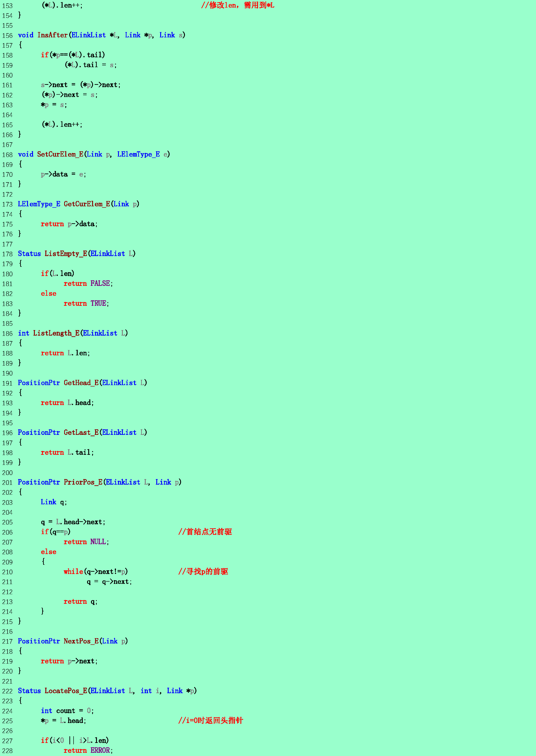Click 'p->data = e;' on line 170

click(x=63, y=174)
